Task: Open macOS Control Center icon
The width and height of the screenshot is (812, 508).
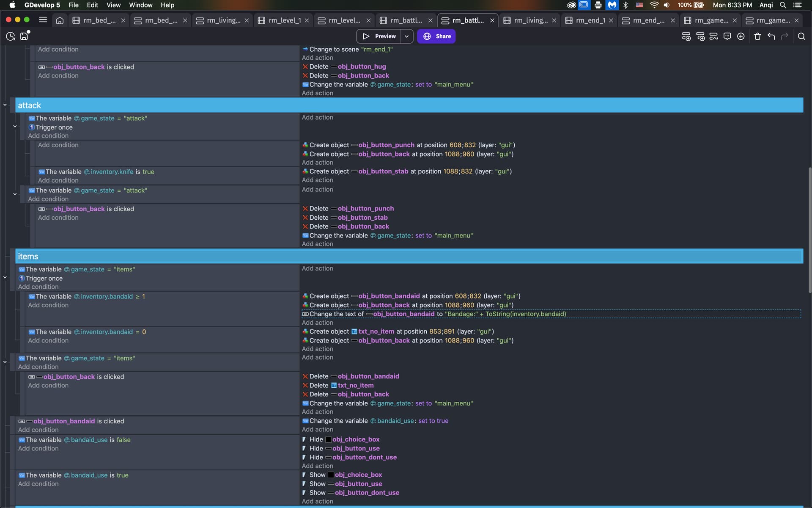Action: (797, 5)
